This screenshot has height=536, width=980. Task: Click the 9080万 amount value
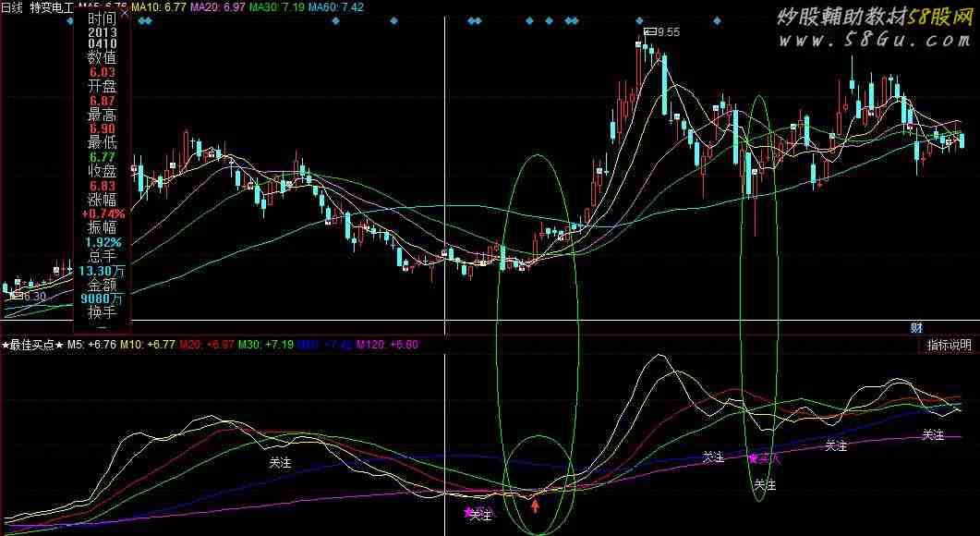point(103,299)
